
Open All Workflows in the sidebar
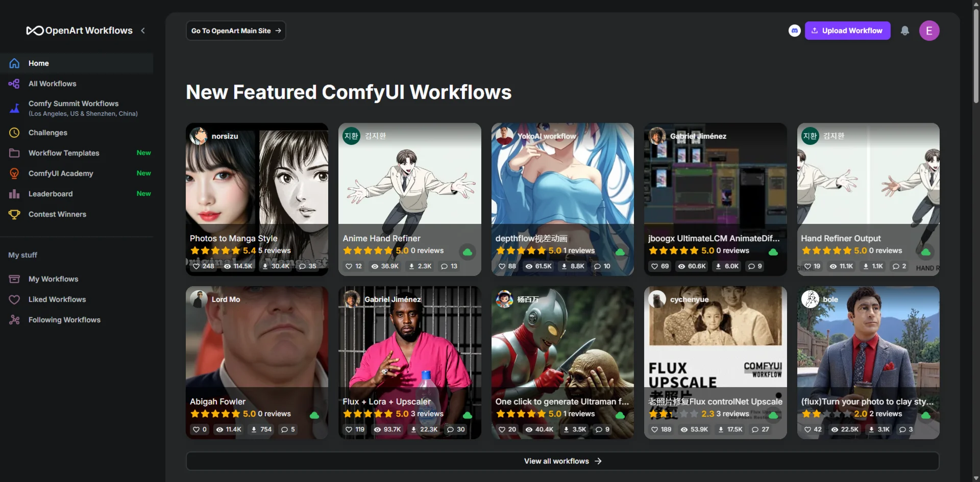pos(52,84)
